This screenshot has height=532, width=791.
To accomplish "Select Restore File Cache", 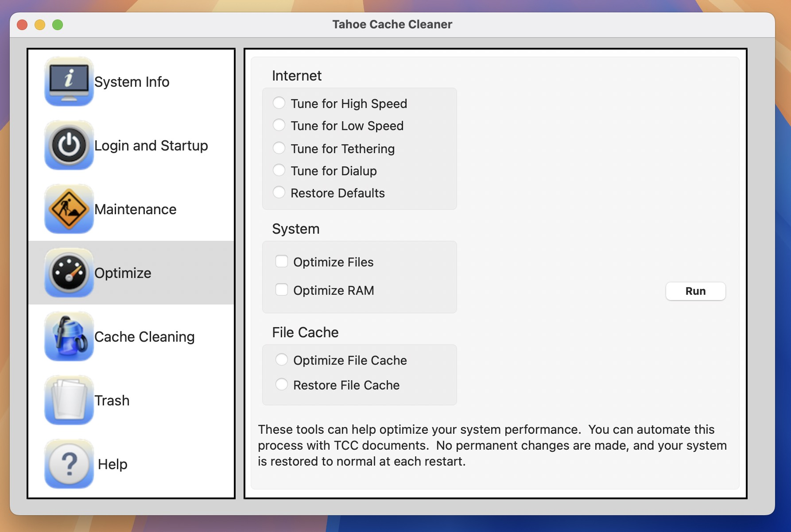I will [x=282, y=385].
